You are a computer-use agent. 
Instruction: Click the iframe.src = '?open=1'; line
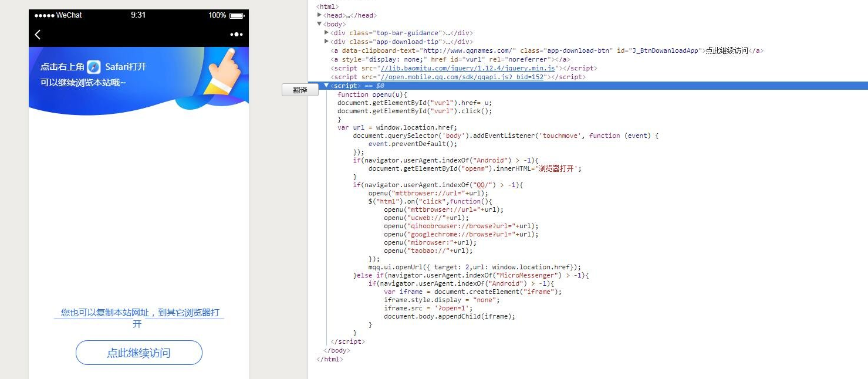coord(428,308)
